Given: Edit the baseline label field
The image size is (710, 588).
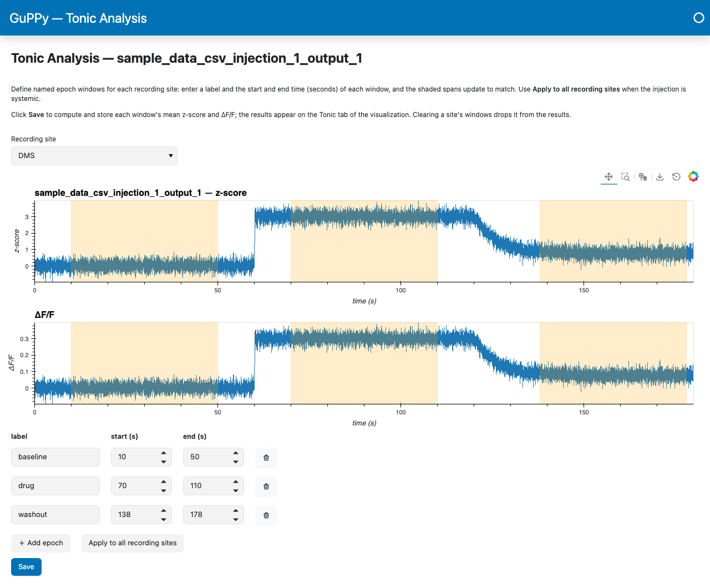Looking at the screenshot, I should (55, 457).
